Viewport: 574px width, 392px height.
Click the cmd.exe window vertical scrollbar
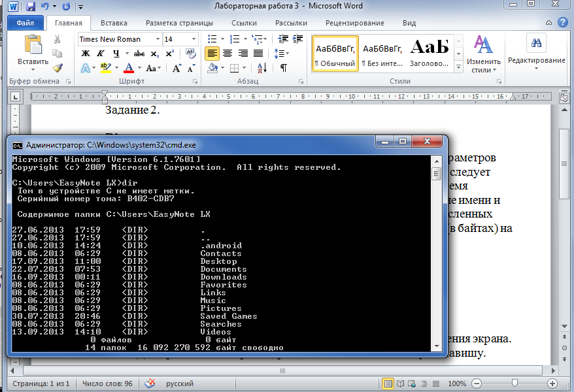click(x=436, y=253)
